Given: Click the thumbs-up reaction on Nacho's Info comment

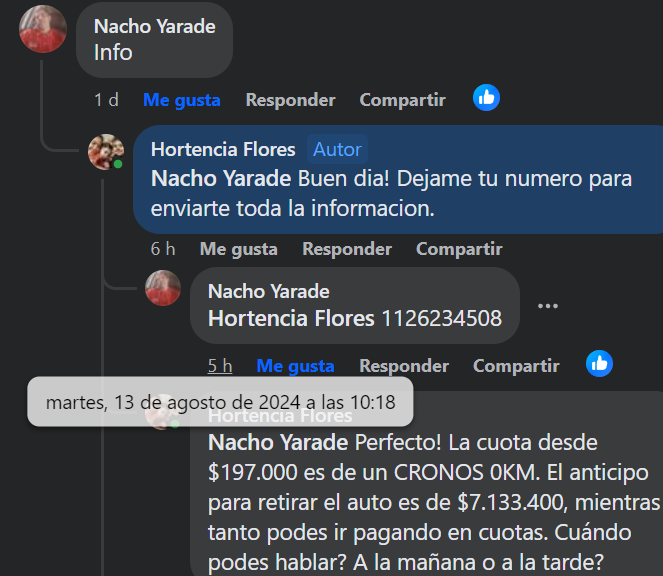Looking at the screenshot, I should coord(486,98).
